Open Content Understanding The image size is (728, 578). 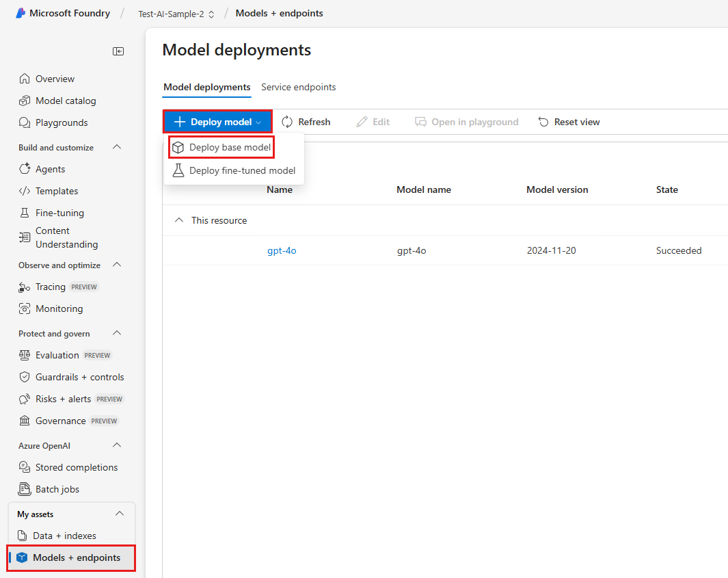tap(62, 237)
